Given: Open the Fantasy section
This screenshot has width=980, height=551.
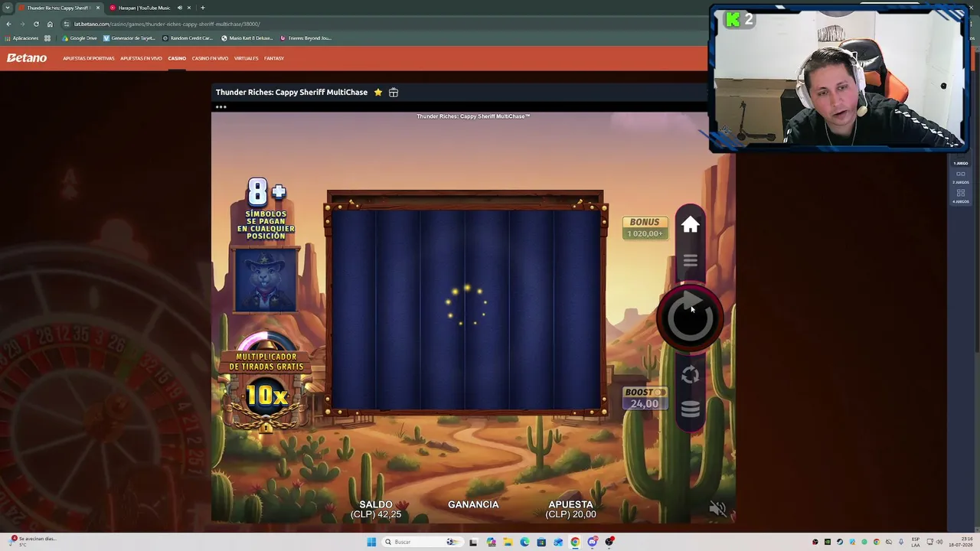Looking at the screenshot, I should point(274,58).
